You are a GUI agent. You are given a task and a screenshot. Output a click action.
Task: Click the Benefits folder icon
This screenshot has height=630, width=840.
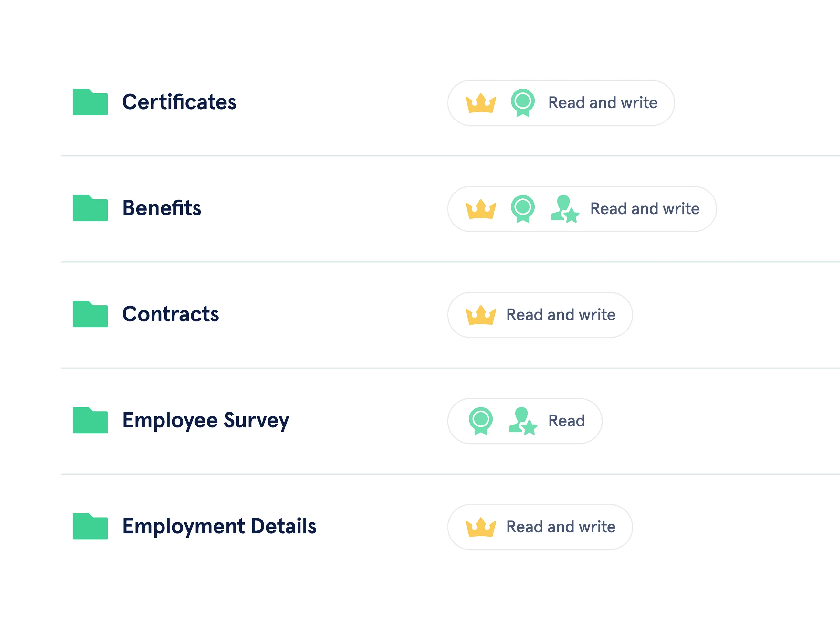90,208
